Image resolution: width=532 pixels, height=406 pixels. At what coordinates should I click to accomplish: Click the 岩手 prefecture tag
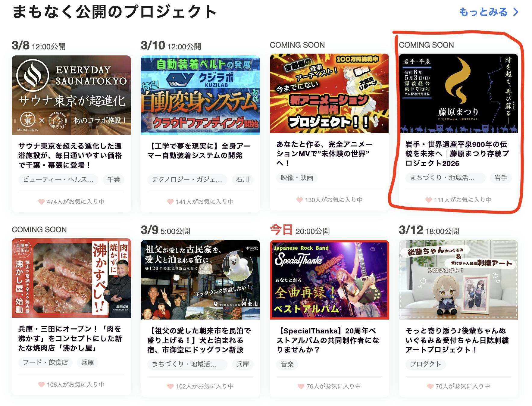(x=500, y=178)
